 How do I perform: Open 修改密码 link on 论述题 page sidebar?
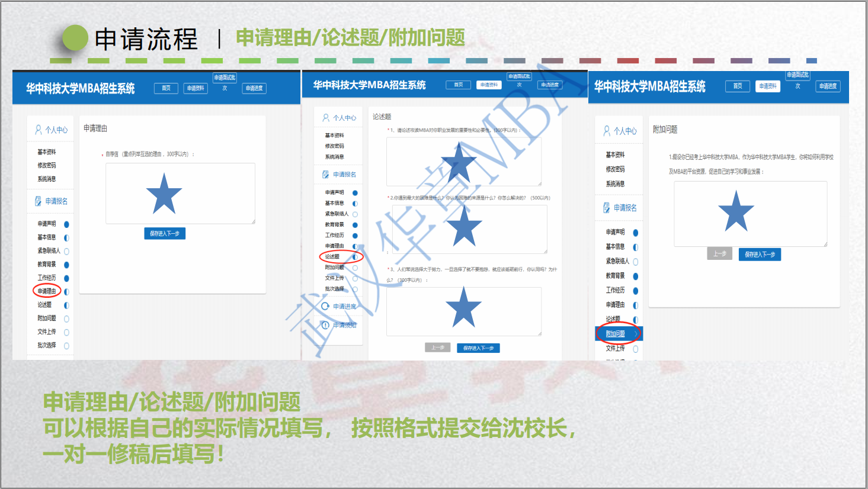[x=334, y=146]
